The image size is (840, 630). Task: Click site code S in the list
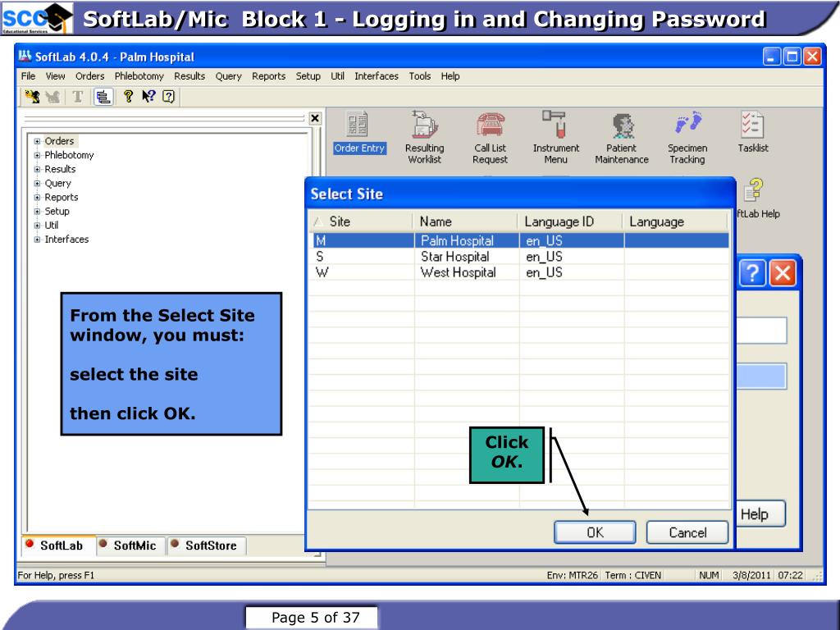click(x=320, y=257)
